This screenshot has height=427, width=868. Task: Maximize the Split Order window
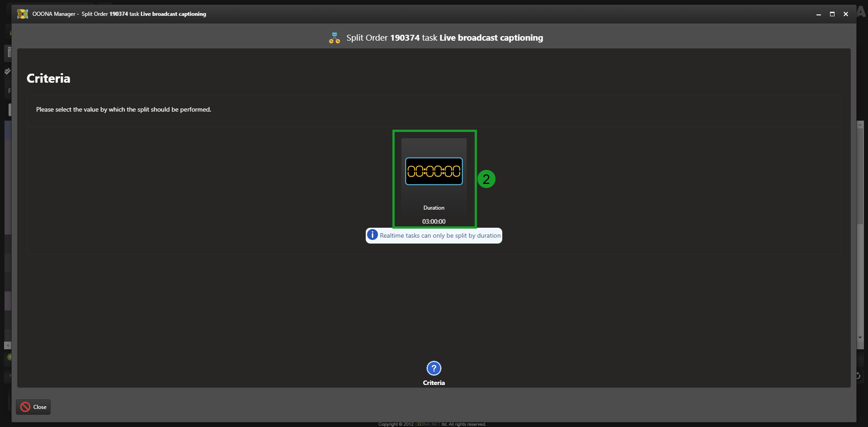click(x=832, y=14)
